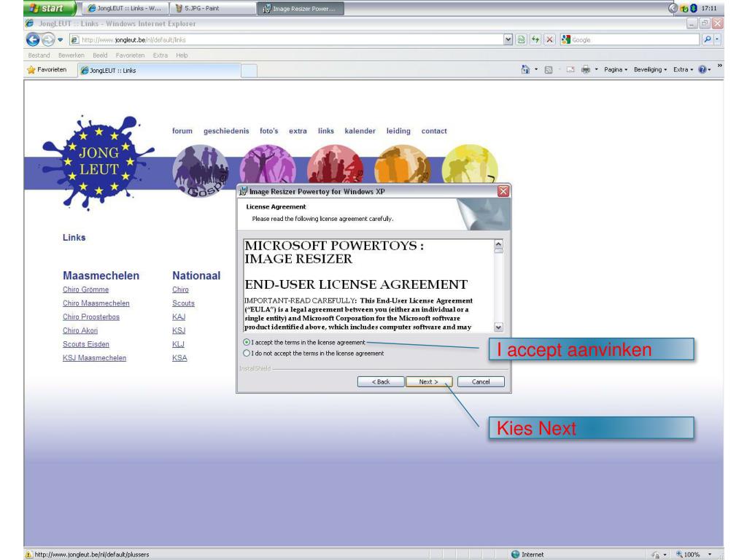
Task: Click the Internet zone globe in status bar
Action: click(x=515, y=554)
